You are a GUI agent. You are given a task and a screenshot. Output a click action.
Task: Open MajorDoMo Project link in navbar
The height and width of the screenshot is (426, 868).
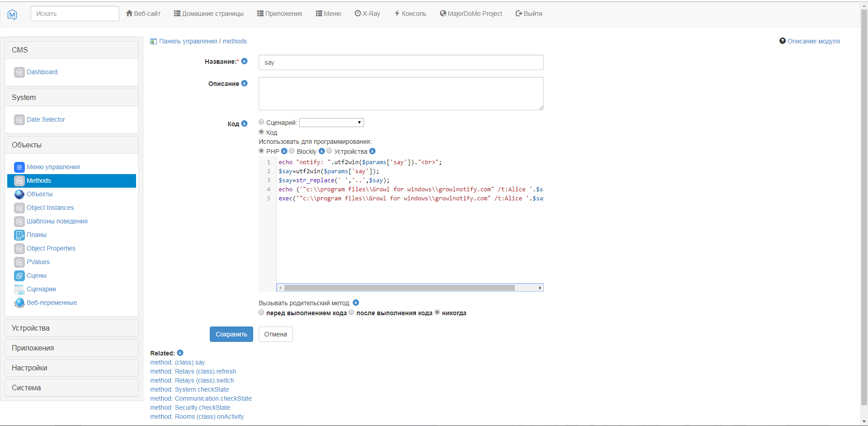(471, 14)
